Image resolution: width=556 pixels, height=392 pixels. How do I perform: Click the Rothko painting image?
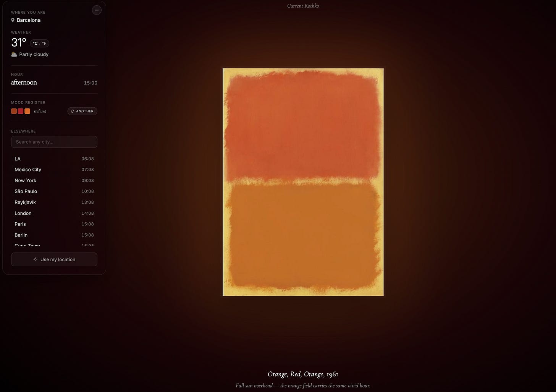[303, 182]
